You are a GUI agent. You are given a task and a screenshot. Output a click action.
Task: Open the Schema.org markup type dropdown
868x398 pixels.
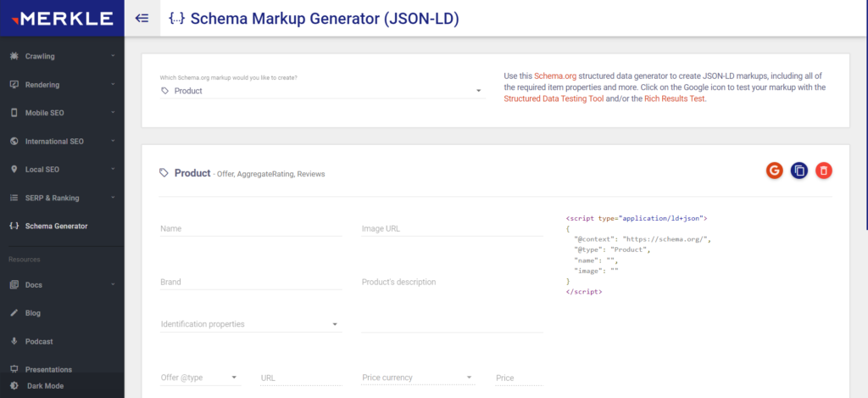[x=323, y=91]
